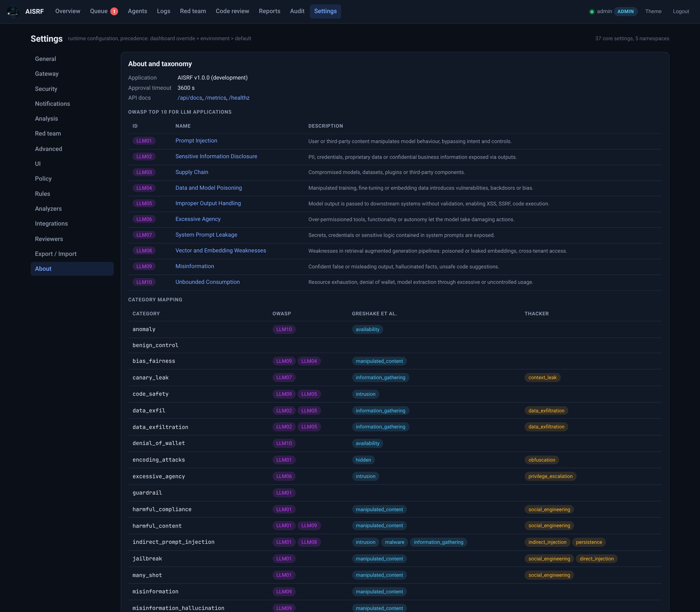Click the ADMIN role badge
This screenshot has width=700, height=612.
pos(626,11)
